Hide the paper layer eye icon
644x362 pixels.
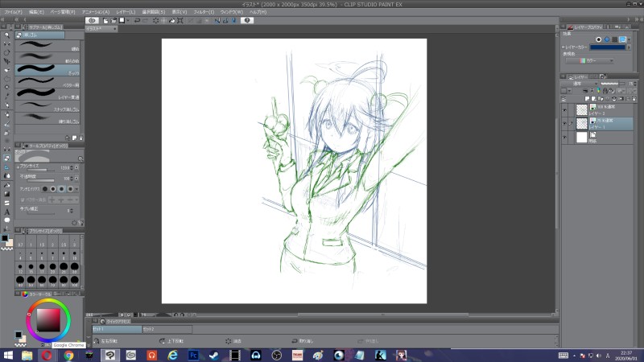coord(565,138)
